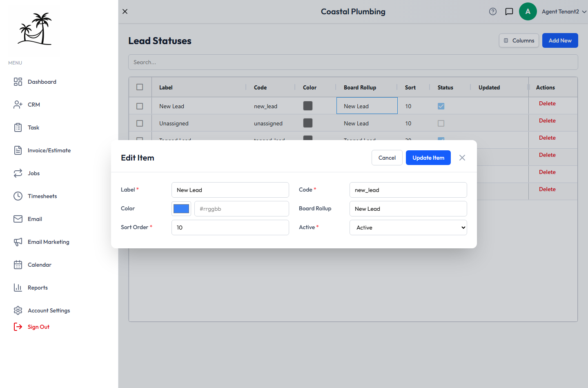Click the Unassigned row color swatch
This screenshot has height=388, width=588.
pos(308,123)
